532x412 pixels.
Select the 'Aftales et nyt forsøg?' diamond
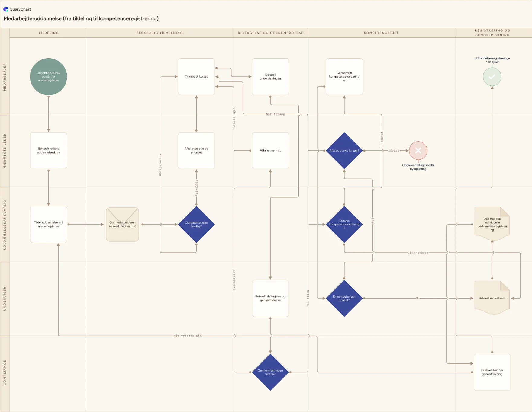344,151
